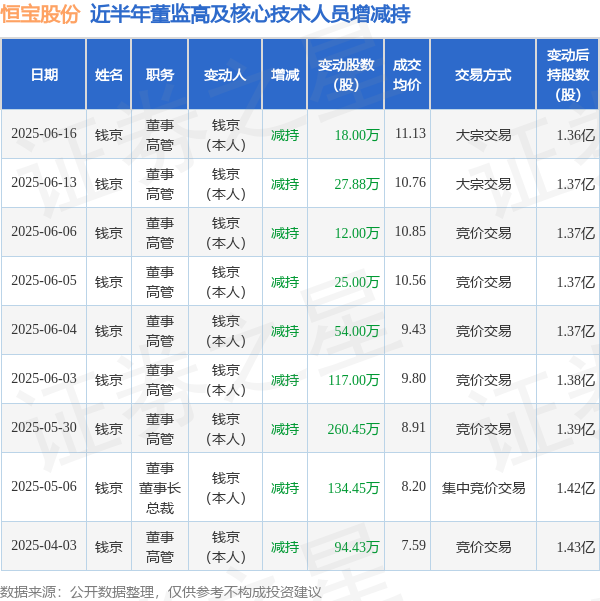
Task: Click 董事 高管 in the 2025-06-05 row
Action: point(159,282)
